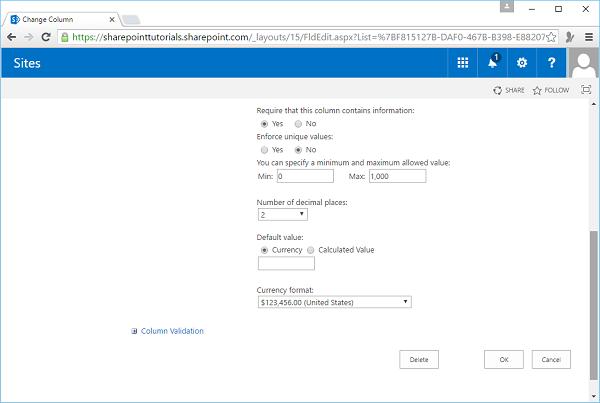This screenshot has width=600, height=403.
Task: Choose Calculated Value default option
Action: point(310,249)
